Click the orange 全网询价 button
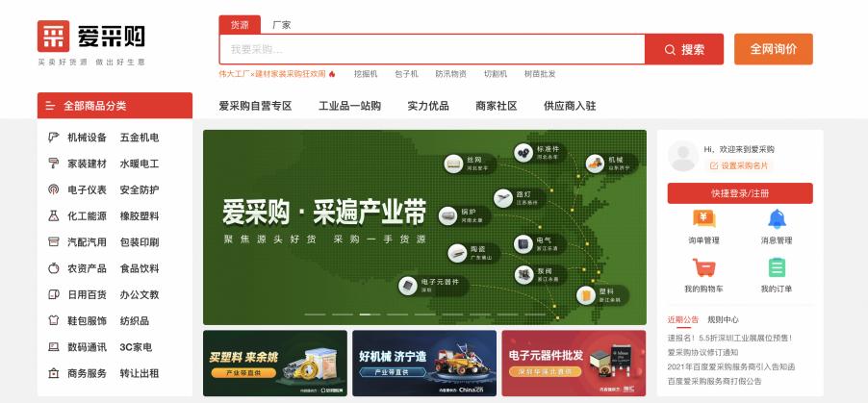 coord(773,49)
